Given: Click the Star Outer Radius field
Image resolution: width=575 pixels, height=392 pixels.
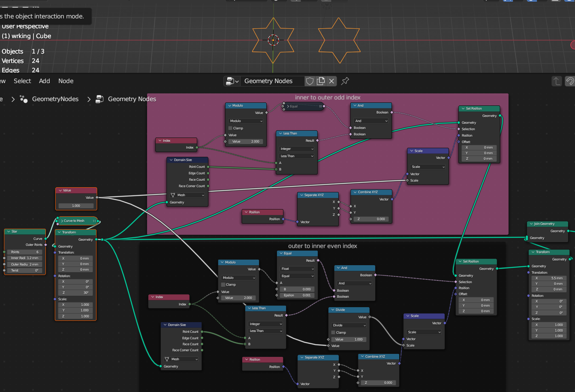Looking at the screenshot, I should (x=25, y=264).
